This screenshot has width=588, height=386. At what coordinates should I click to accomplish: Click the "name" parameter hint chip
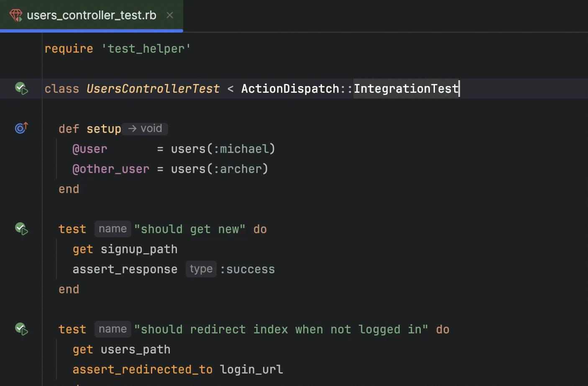click(x=112, y=229)
